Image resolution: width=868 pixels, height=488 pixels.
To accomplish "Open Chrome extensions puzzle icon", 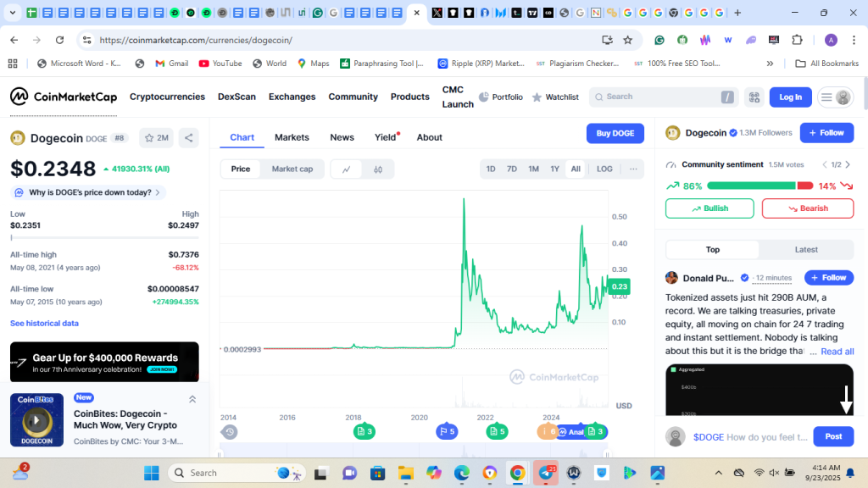I will [x=797, y=40].
